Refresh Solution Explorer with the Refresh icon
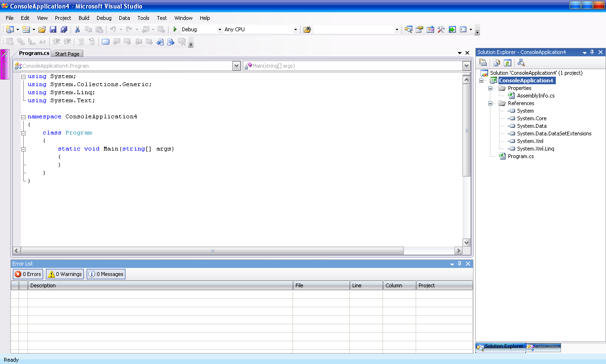The image size is (606, 364). [507, 62]
